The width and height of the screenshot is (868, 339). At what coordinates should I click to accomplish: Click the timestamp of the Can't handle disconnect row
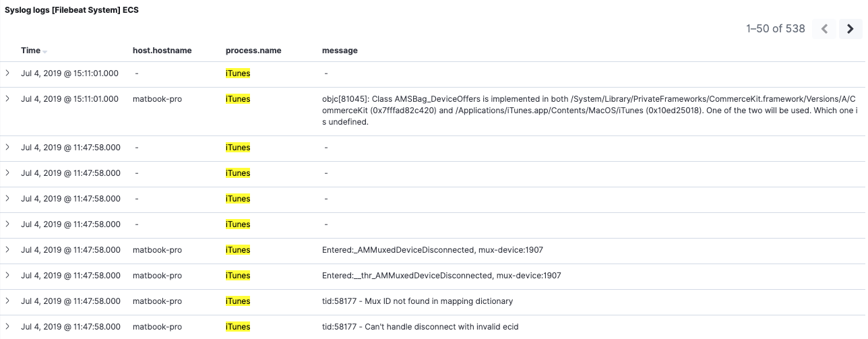[x=71, y=327]
